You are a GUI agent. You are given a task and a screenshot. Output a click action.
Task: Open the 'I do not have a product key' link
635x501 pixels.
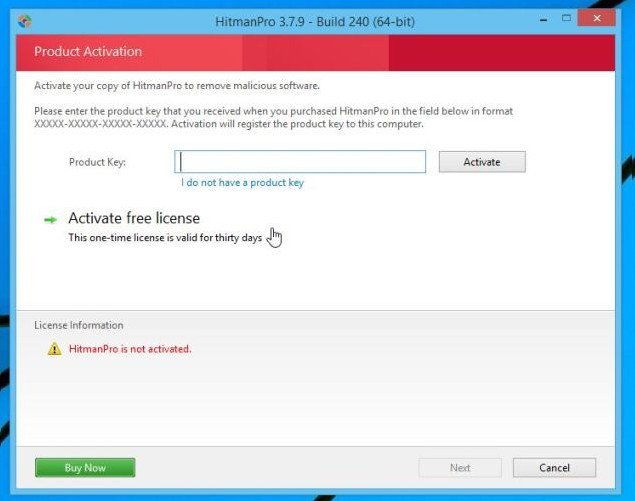pos(242,183)
